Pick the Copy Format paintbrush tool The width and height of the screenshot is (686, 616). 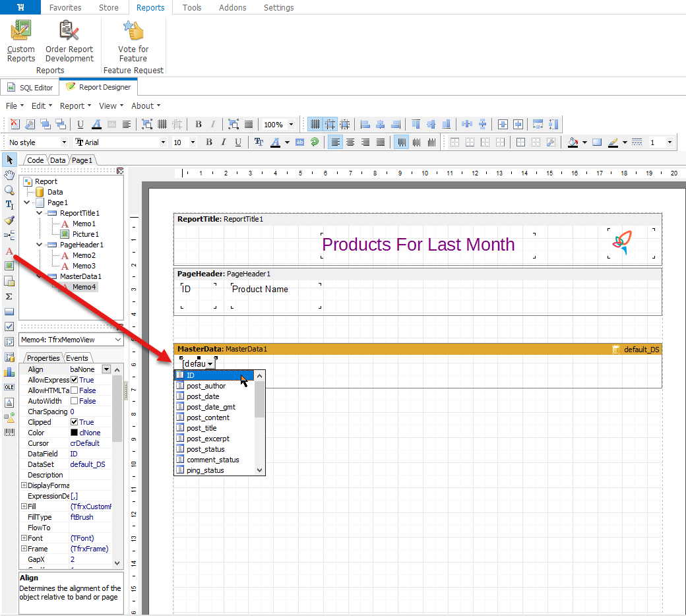coord(9,220)
